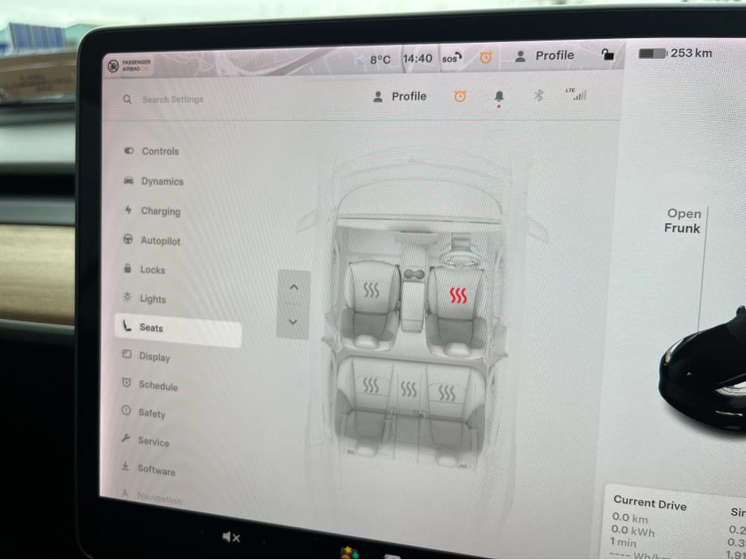Turn on rear left seat heater
The image size is (746, 560).
coord(371,387)
